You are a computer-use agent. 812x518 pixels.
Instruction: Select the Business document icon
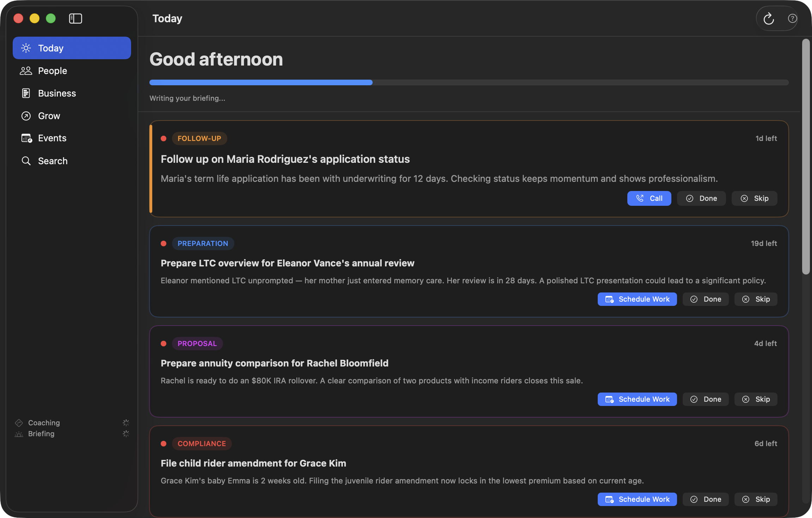coord(26,93)
